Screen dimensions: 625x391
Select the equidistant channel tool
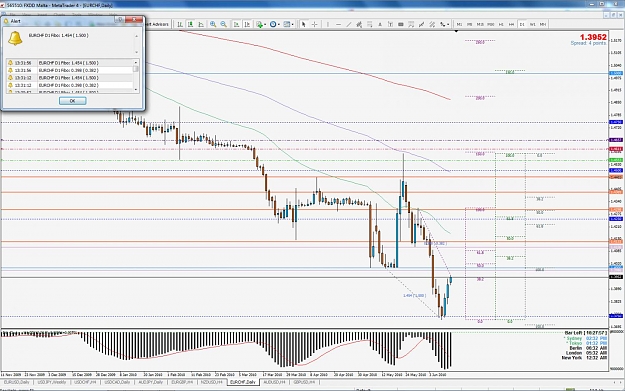359,24
